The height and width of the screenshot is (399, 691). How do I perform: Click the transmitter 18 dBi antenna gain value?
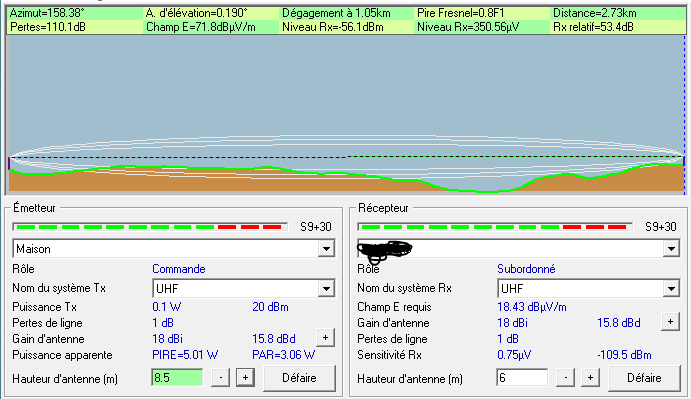point(167,339)
